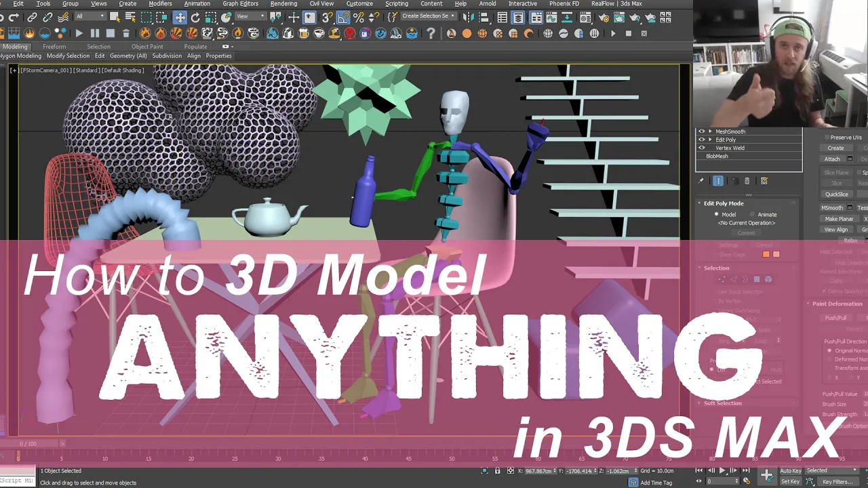The height and width of the screenshot is (488, 868).
Task: Click the solid orange sphere FStorm icon
Action: (x=467, y=33)
